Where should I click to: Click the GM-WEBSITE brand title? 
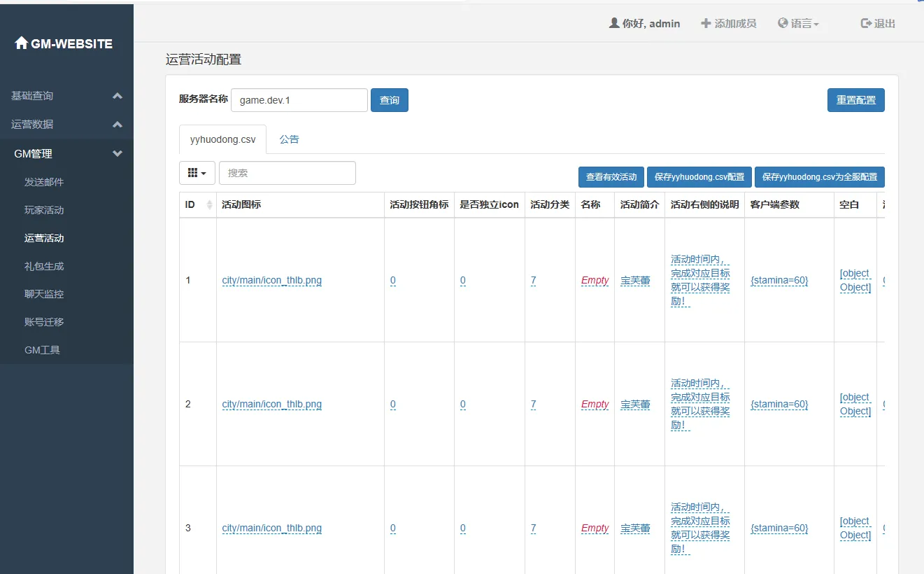(x=71, y=43)
